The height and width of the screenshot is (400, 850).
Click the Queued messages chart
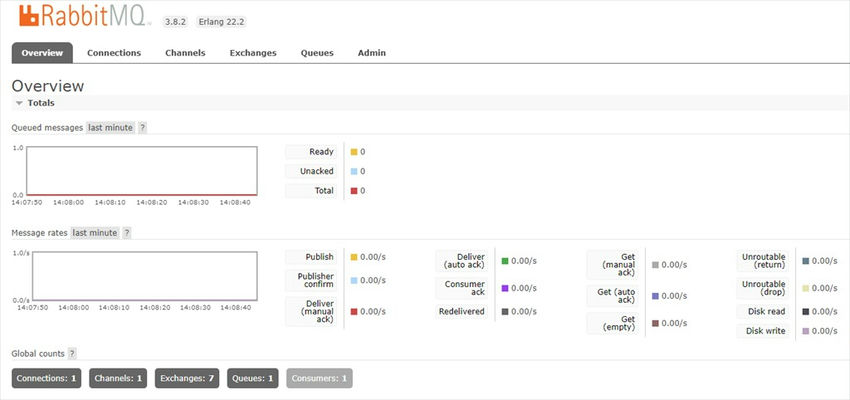coord(142,171)
